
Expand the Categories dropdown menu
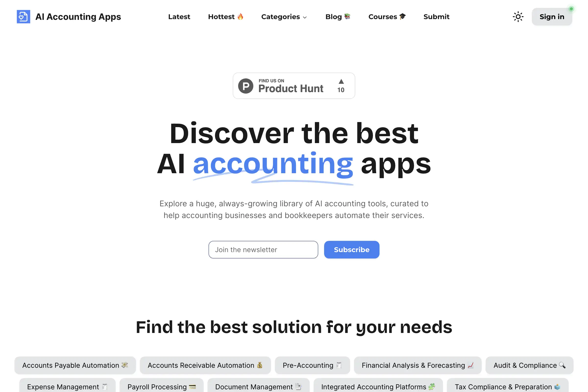tap(283, 17)
